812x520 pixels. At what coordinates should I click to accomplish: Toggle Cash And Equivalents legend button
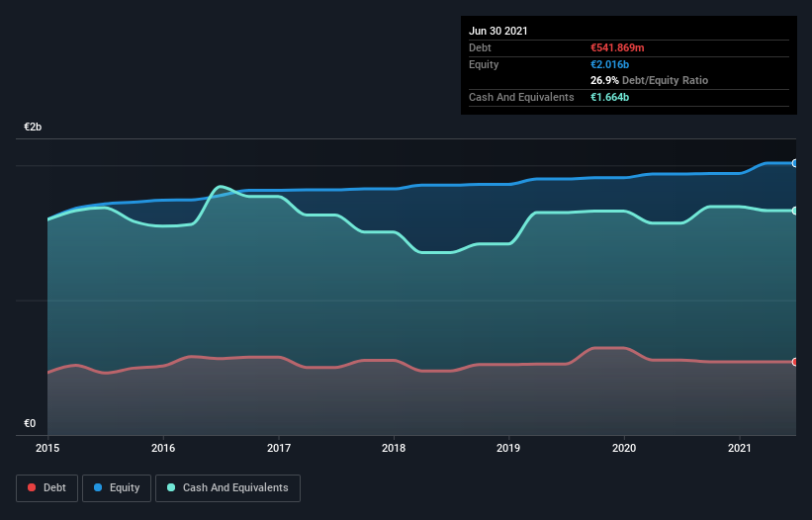pyautogui.click(x=227, y=488)
